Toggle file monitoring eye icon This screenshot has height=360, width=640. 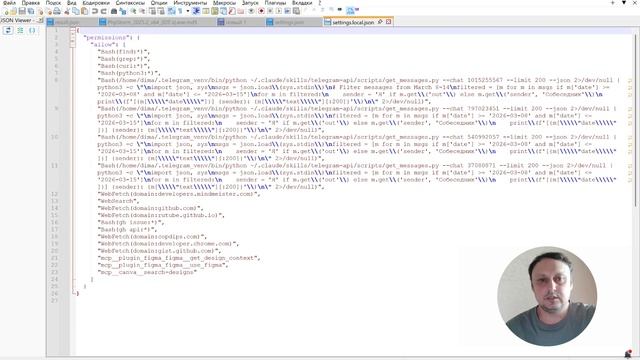251,11
